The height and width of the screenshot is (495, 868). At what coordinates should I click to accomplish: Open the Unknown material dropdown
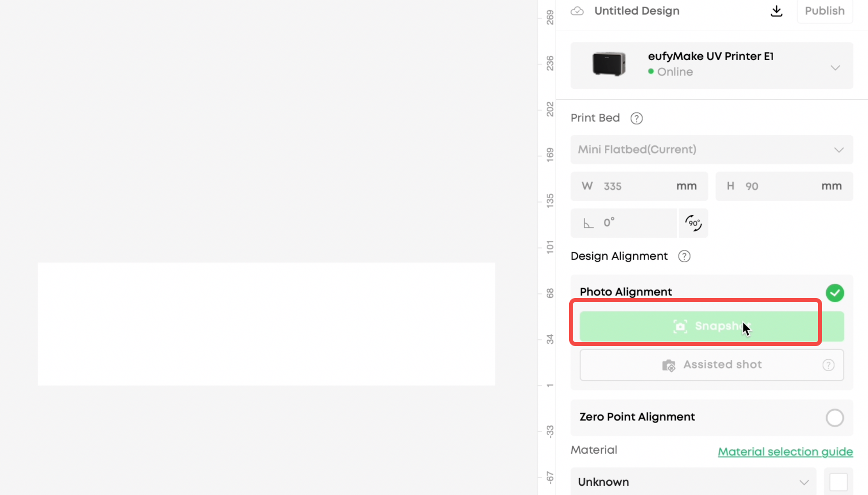[x=693, y=482]
